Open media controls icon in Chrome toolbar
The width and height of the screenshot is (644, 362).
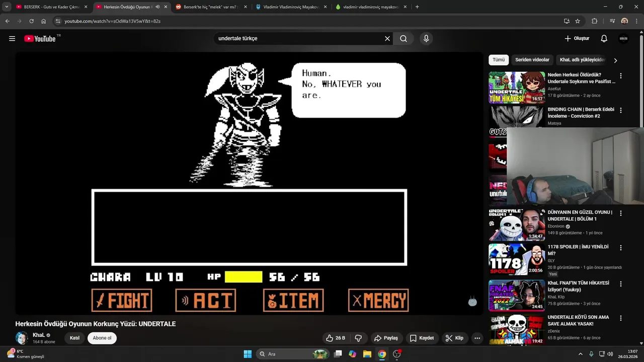[x=612, y=21]
